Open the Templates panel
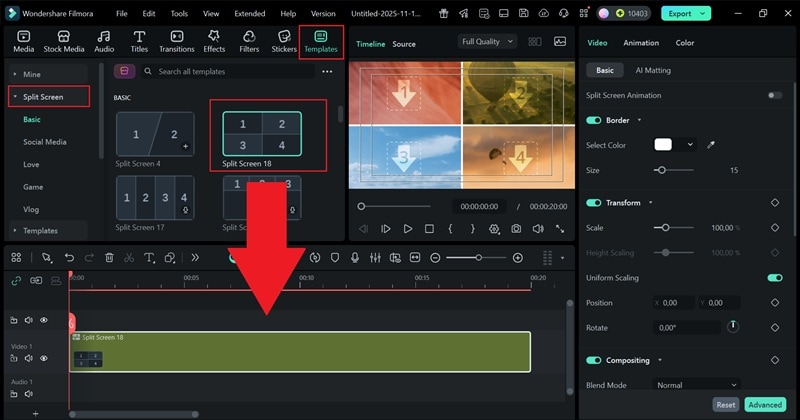 click(321, 41)
